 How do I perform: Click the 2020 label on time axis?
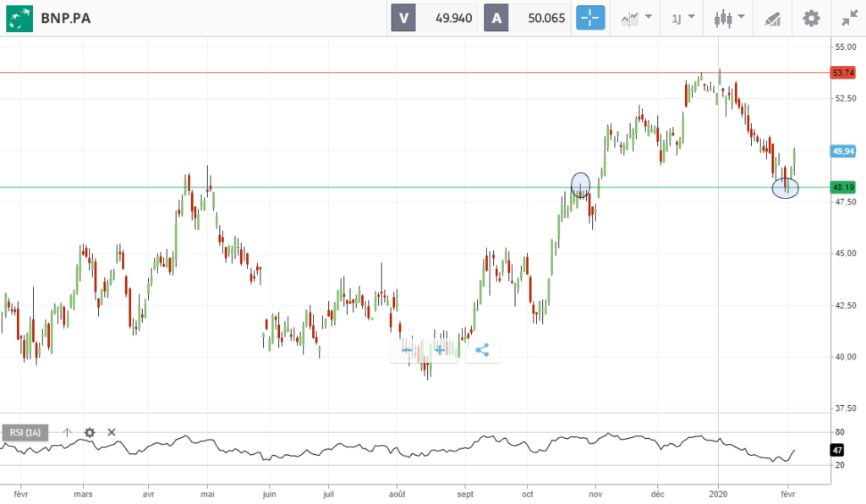tap(718, 494)
